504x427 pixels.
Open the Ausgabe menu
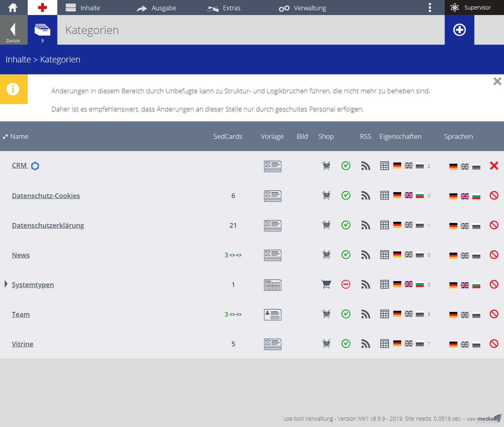156,8
